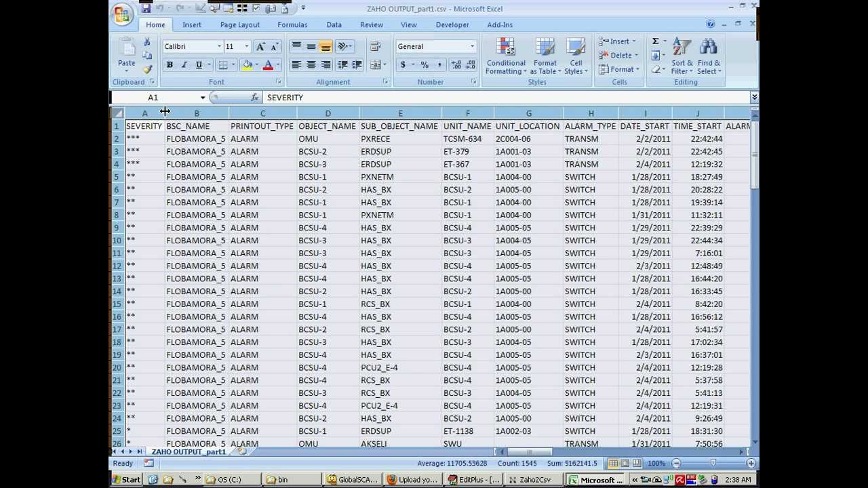Switch to the Formulas tab
The height and width of the screenshot is (488, 868).
[x=292, y=25]
